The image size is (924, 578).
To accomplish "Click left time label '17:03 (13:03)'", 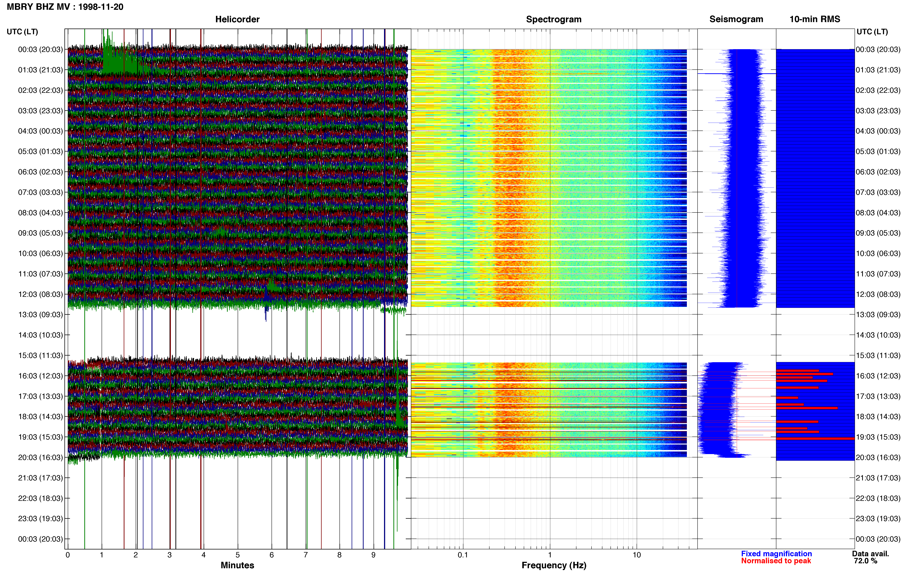I will tap(40, 396).
